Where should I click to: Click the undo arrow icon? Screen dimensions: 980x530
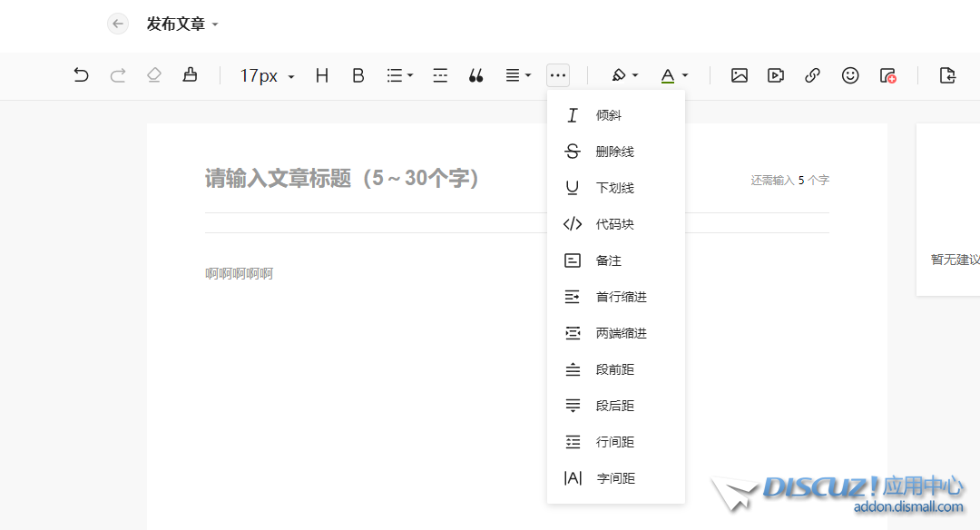(81, 75)
